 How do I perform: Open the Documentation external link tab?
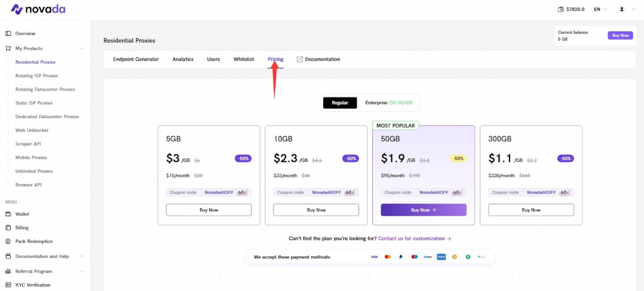click(x=318, y=59)
